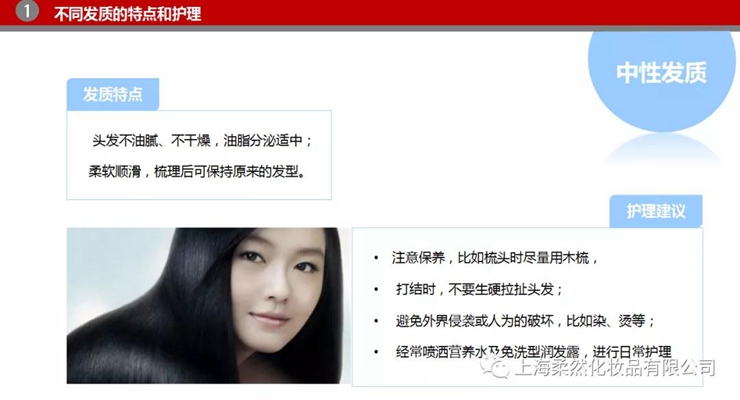Click the line 柔软顺滑，梳理后可保持原来的发型
This screenshot has height=400, width=740.
click(197, 171)
